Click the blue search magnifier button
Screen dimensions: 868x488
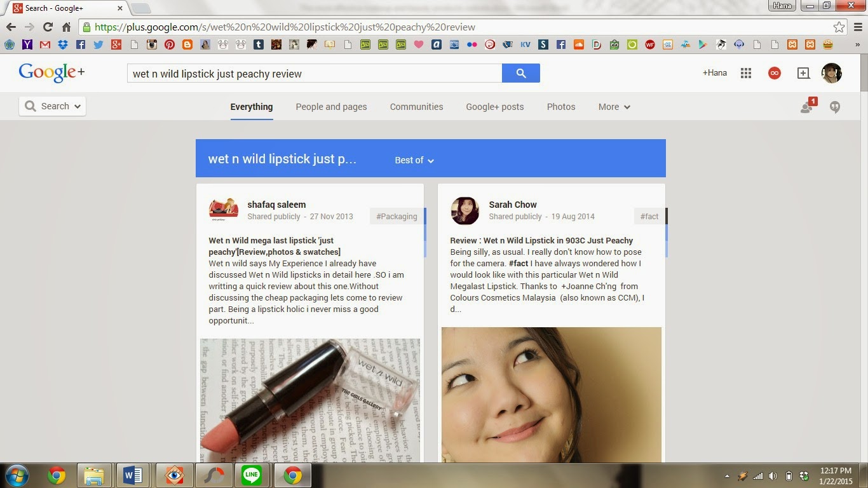tap(521, 73)
